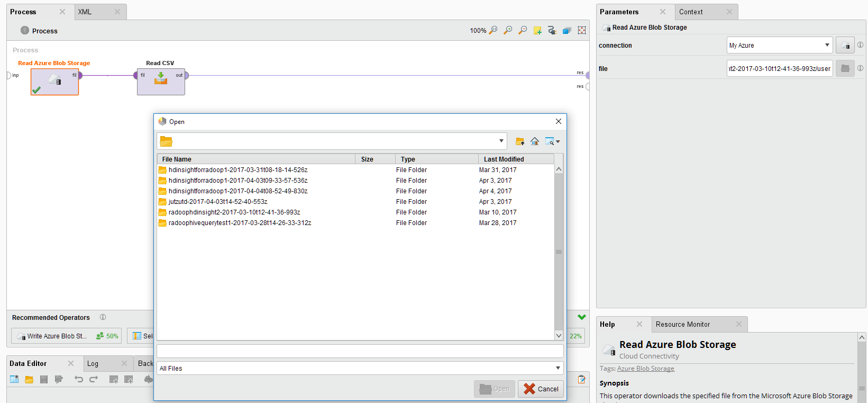Add a yellow note to the process
Viewport: 868px width, 403px height.
(x=537, y=31)
